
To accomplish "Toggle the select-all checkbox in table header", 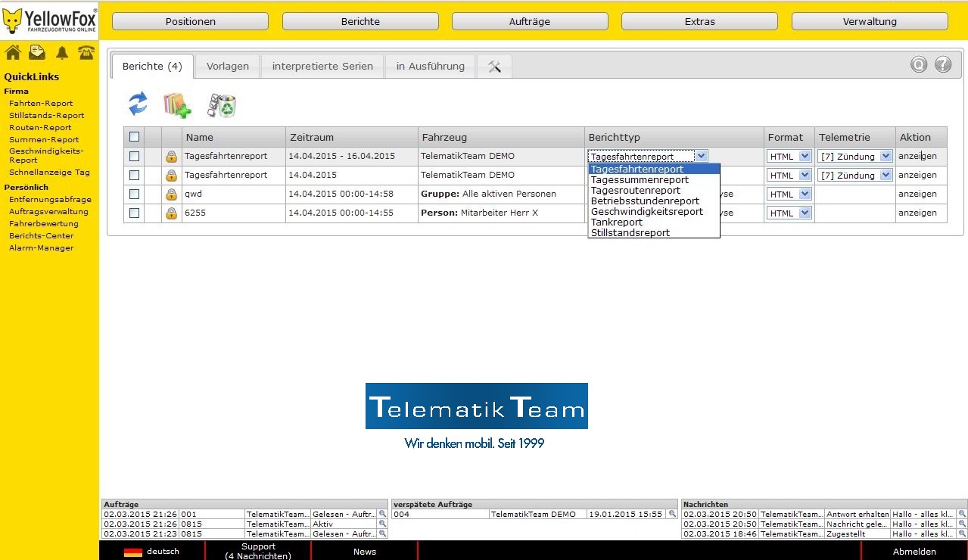I will click(134, 137).
